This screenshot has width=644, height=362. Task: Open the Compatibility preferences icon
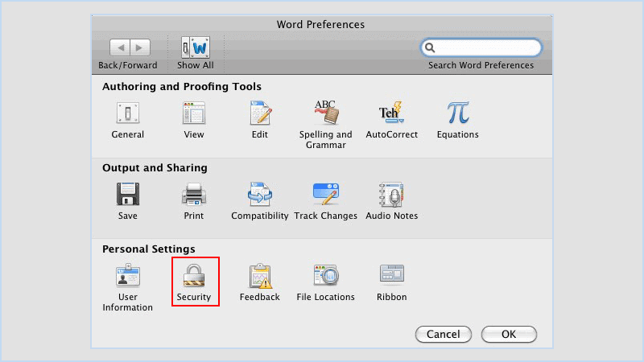(259, 194)
